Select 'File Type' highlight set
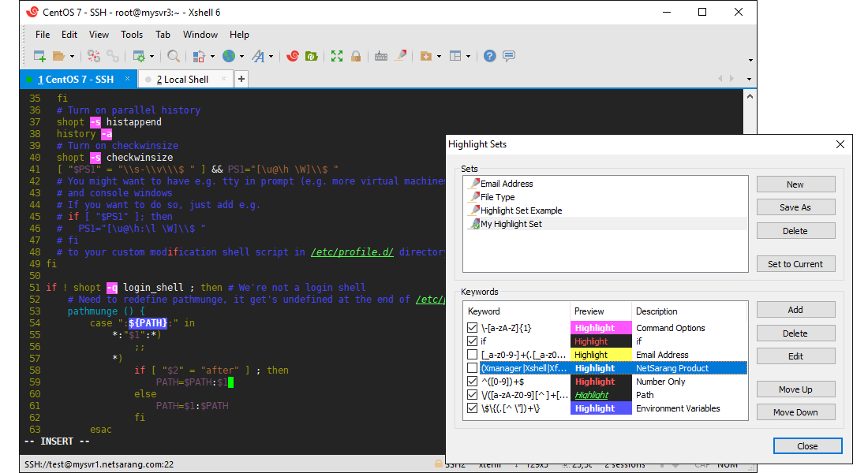Screen dimensions: 868x473 [x=497, y=197]
